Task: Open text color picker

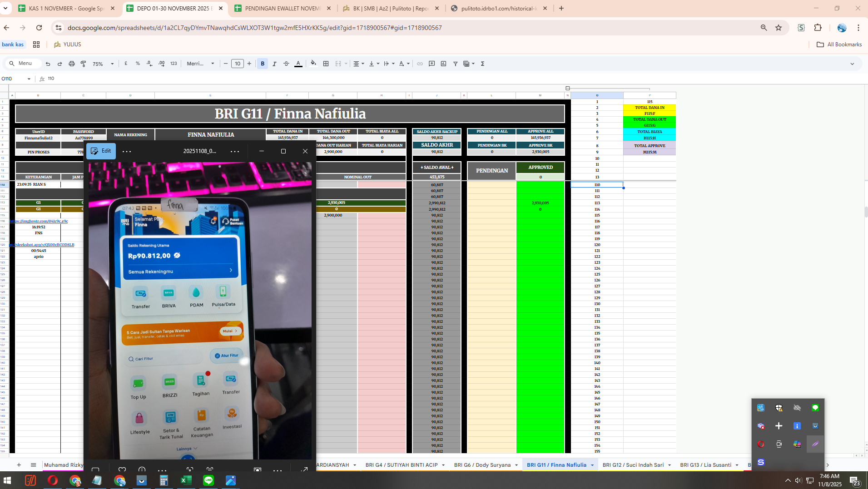Action: [298, 64]
